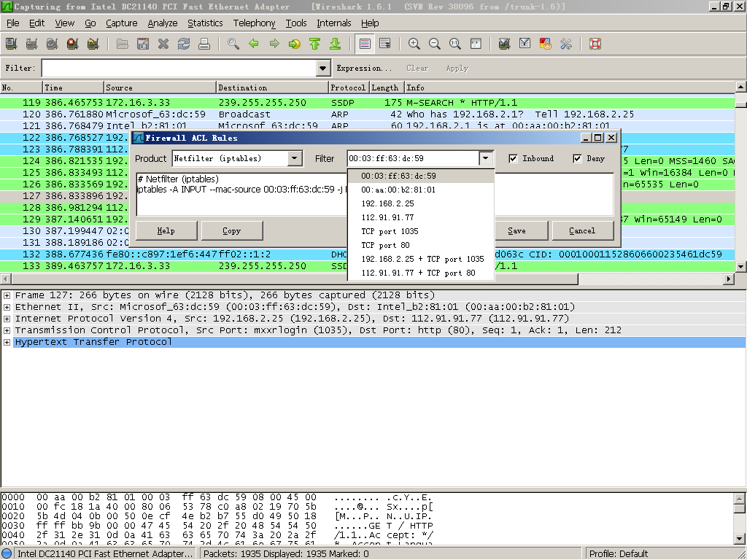Open display filter history dropdown

coord(323,68)
